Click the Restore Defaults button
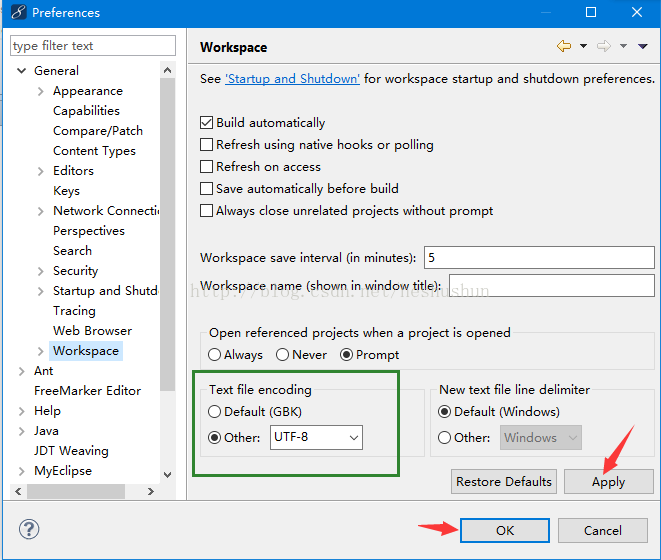 click(x=504, y=482)
